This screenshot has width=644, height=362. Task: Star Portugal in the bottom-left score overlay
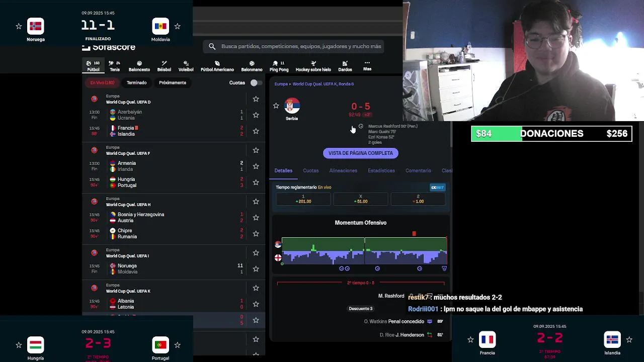(177, 345)
